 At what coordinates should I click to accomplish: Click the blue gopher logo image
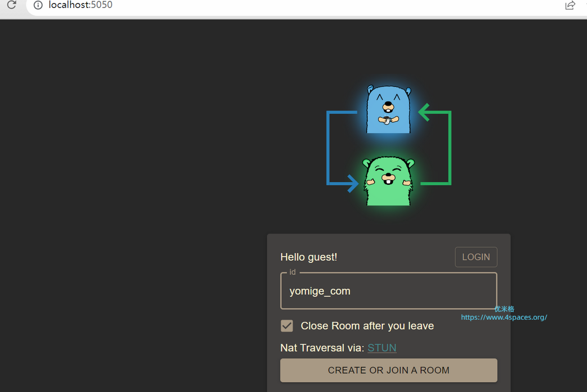(388, 109)
